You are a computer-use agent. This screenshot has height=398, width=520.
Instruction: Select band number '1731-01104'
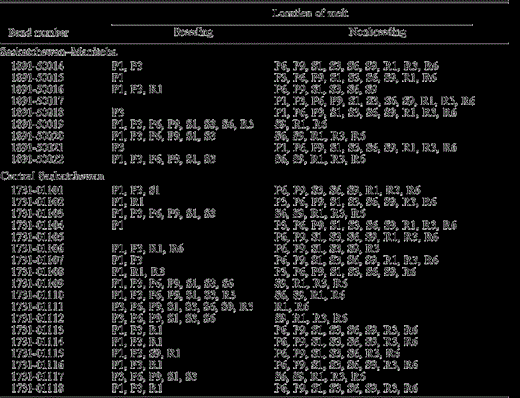[x=37, y=225]
